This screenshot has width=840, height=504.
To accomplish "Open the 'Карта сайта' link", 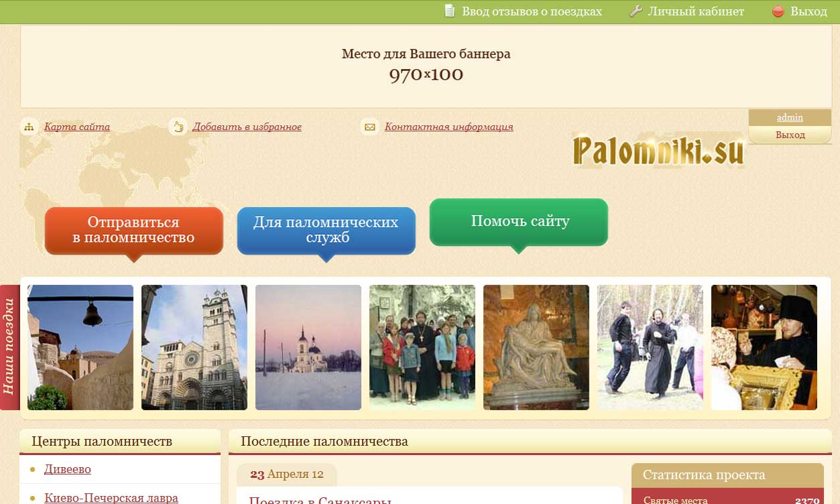I will click(77, 127).
